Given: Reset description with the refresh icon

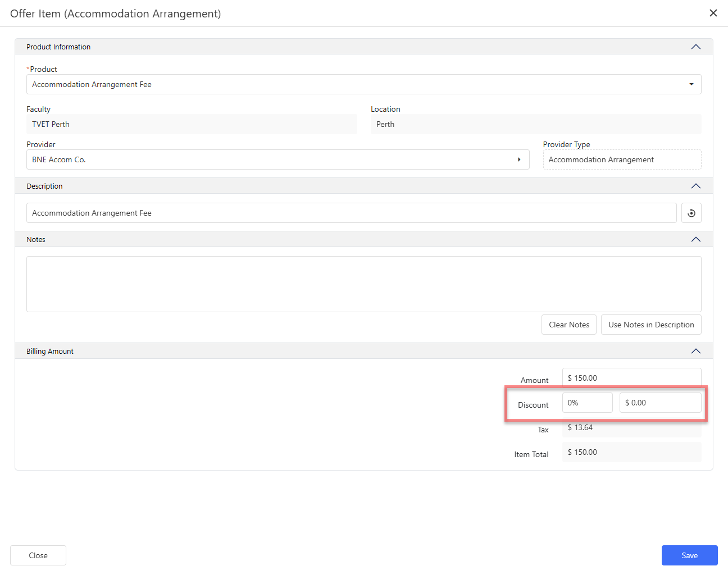Looking at the screenshot, I should click(691, 213).
